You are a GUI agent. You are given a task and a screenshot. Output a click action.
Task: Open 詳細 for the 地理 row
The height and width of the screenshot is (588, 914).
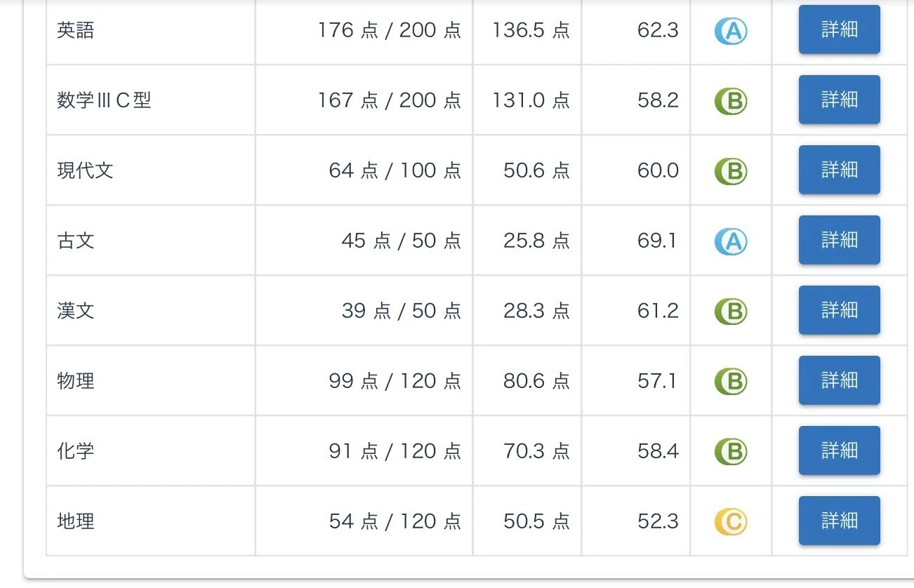[840, 521]
